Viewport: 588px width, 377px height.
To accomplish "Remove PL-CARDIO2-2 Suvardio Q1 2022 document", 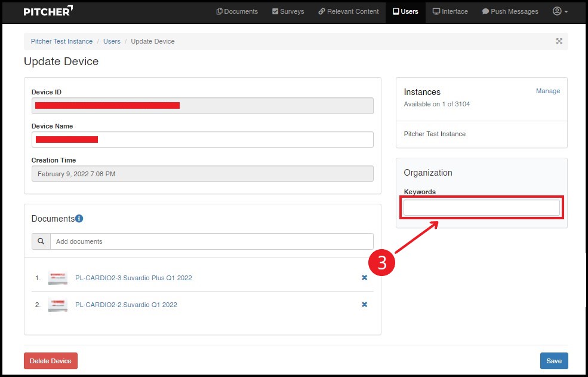I will (364, 305).
